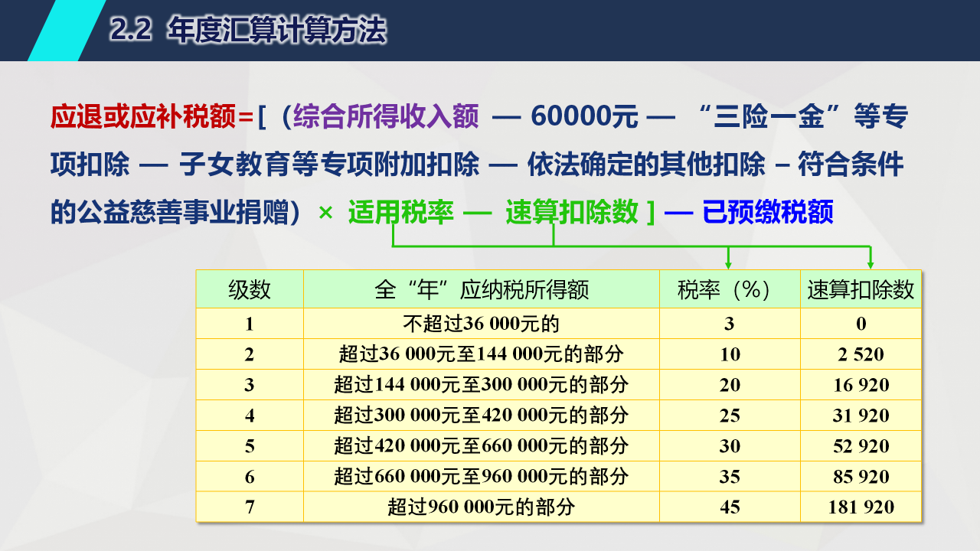
Task: Click tax rate cell 30
Action: pyautogui.click(x=730, y=446)
